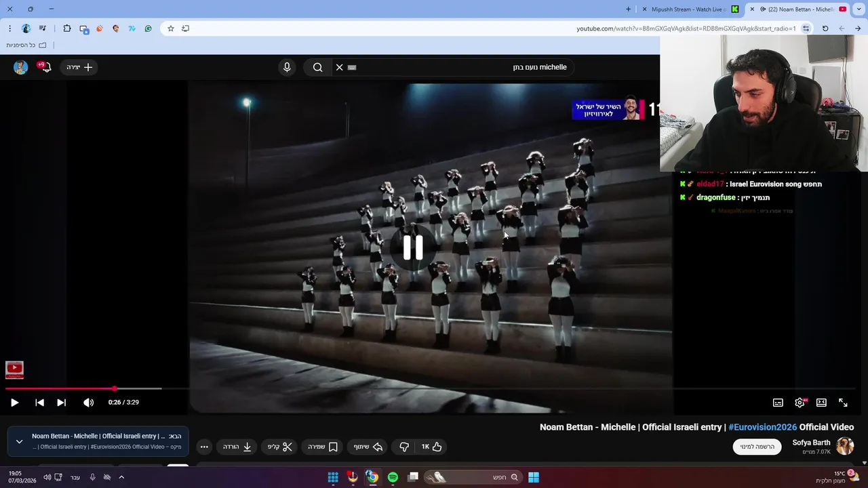Viewport: 868px width, 488px height.
Task: Enter fullscreen mode in the player
Action: [843, 403]
